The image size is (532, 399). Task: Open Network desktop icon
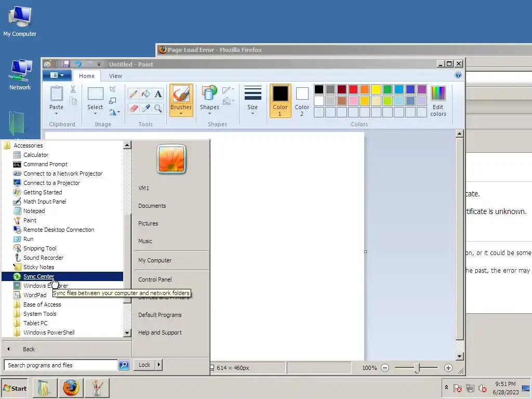tap(20, 75)
